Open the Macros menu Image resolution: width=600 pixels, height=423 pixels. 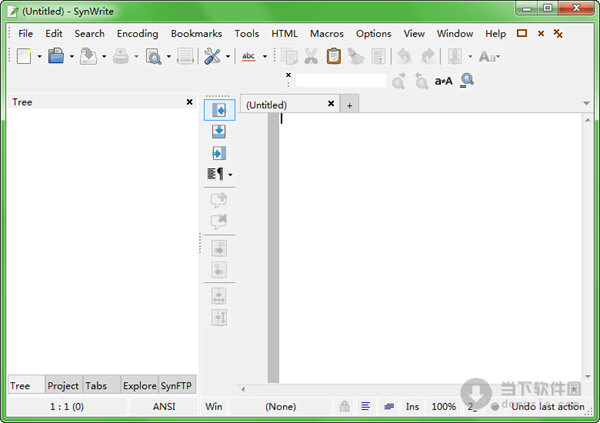(327, 34)
